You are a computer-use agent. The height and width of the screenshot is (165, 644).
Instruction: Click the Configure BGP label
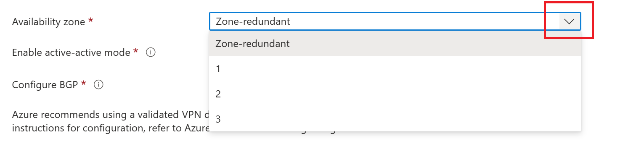(x=45, y=84)
